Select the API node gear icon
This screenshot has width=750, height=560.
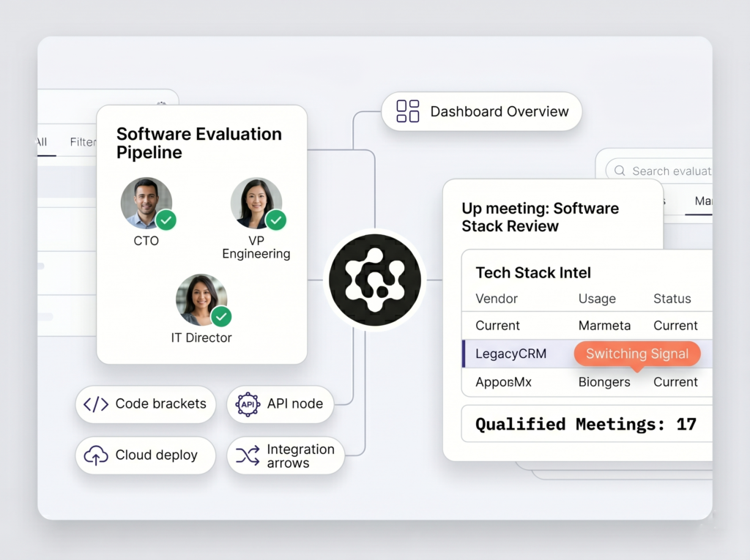pos(248,405)
